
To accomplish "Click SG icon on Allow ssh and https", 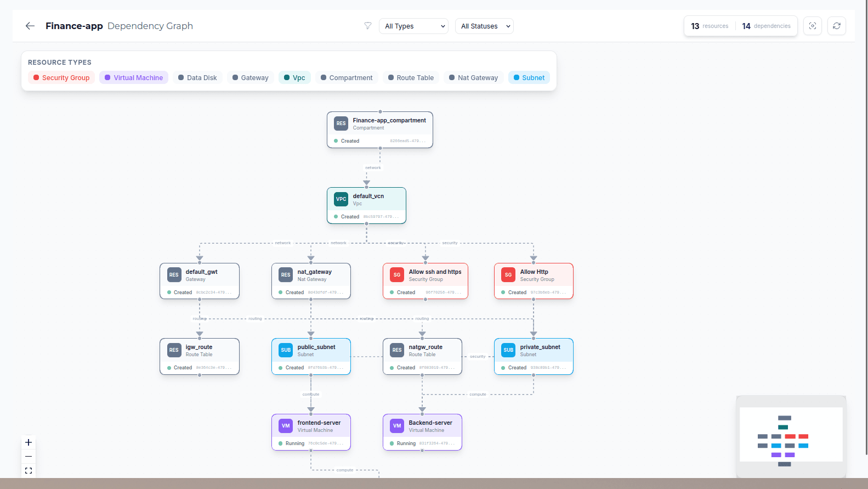I will [397, 275].
